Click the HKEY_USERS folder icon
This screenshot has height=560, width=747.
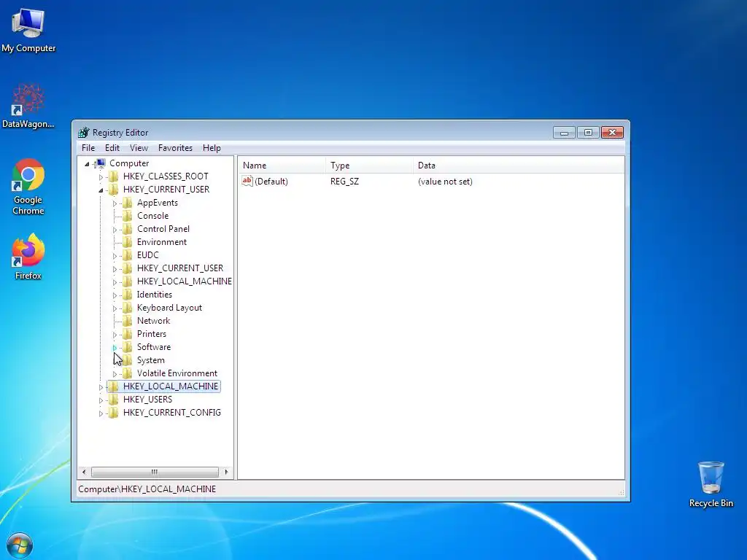113,400
